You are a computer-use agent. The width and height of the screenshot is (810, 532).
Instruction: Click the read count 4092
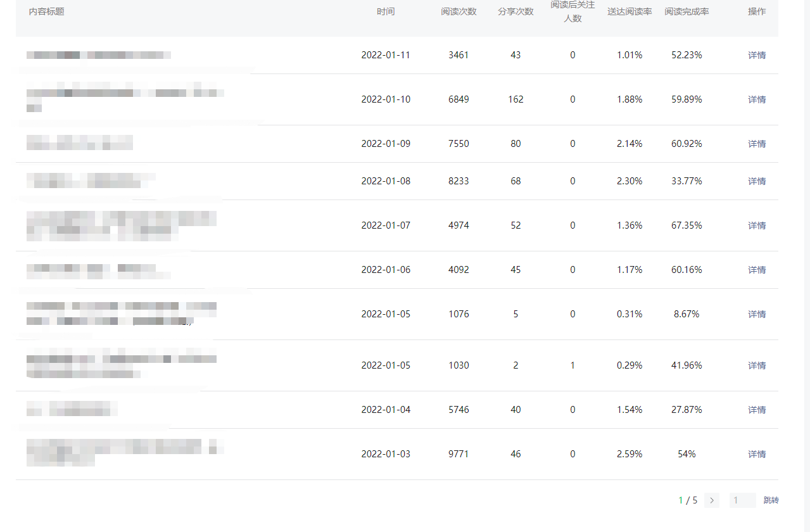(459, 270)
